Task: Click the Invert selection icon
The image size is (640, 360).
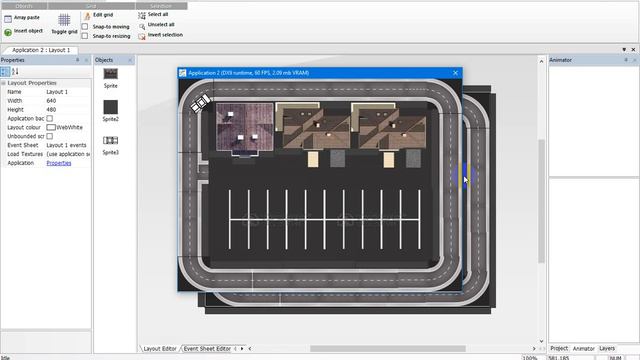Action: click(142, 36)
